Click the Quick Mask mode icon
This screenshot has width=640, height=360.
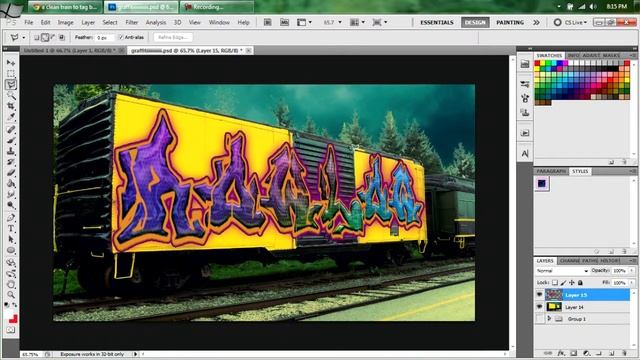(x=11, y=330)
